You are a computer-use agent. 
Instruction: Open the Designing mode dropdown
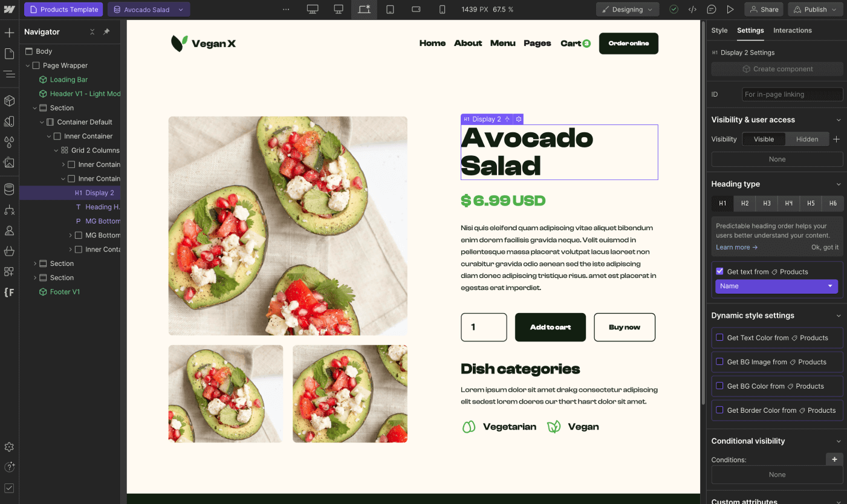628,10
